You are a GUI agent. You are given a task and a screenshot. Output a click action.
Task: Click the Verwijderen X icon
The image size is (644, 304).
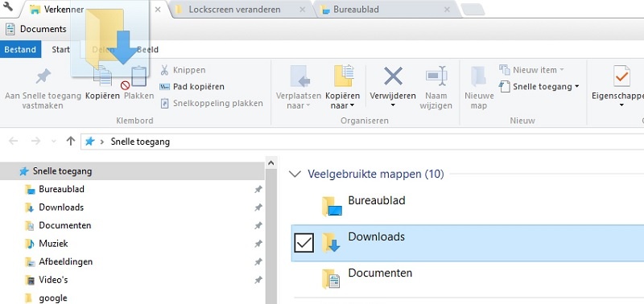click(x=393, y=76)
